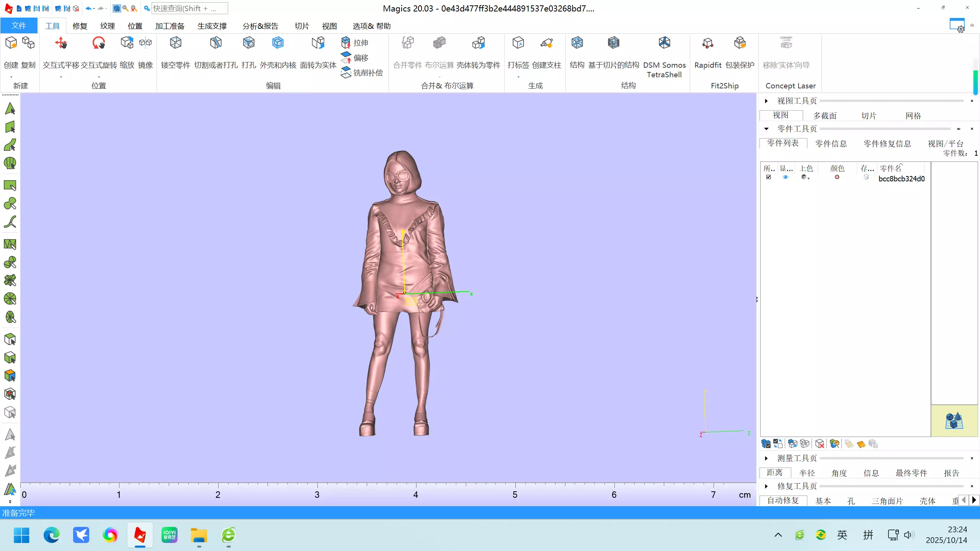Expand the View tool page panel

766,101
